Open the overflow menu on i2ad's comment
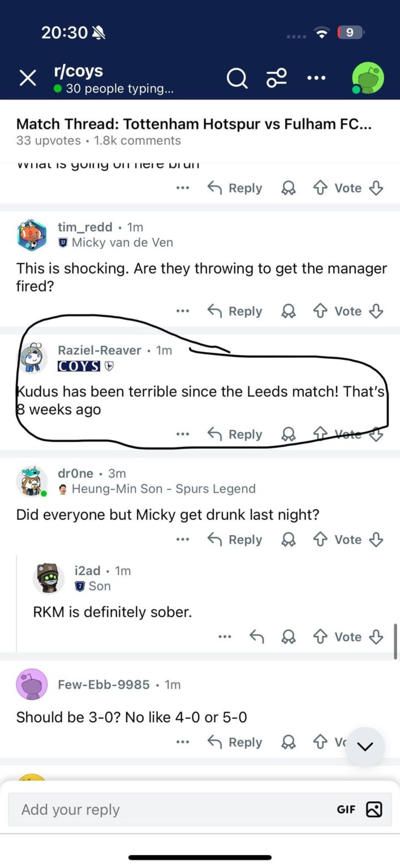 [224, 636]
